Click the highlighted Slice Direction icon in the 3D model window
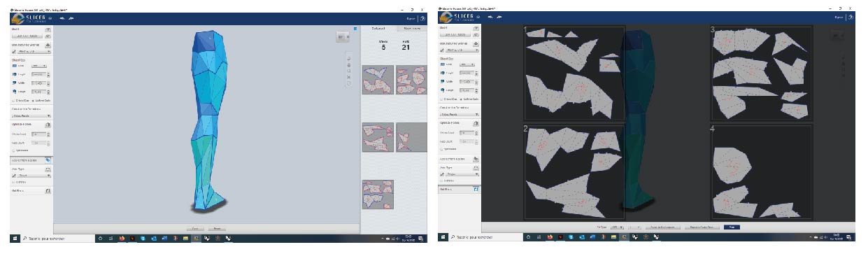The height and width of the screenshot is (254, 868). pyautogui.click(x=48, y=160)
